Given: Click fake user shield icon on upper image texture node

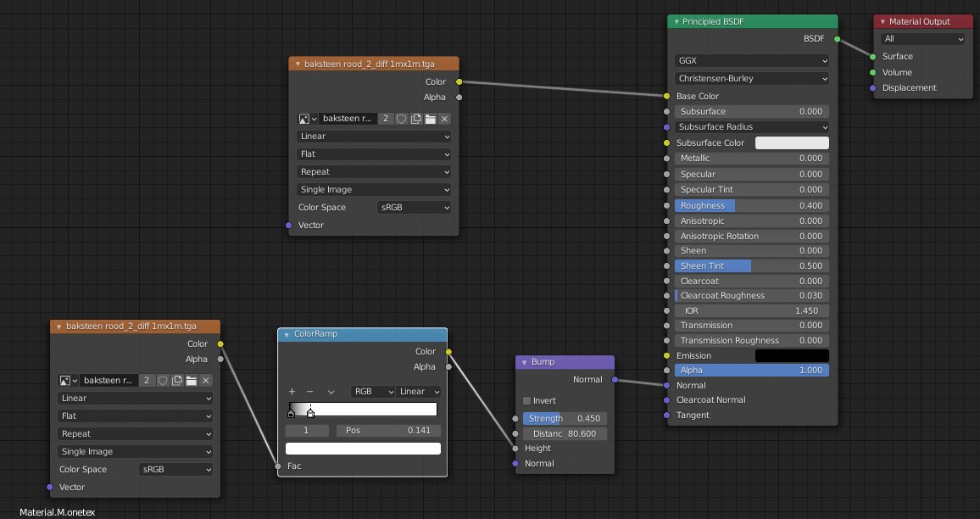Looking at the screenshot, I should [401, 119].
